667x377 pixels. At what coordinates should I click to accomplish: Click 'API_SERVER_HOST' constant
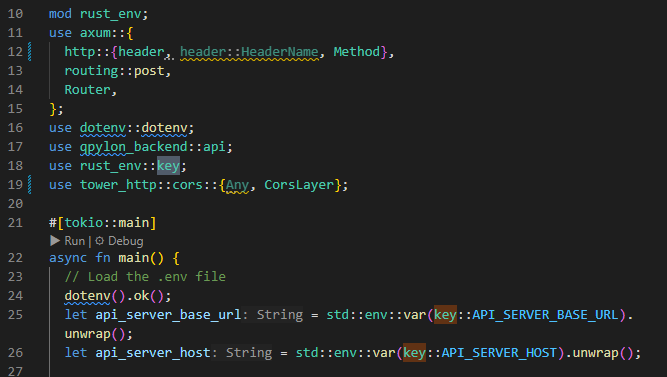499,353
